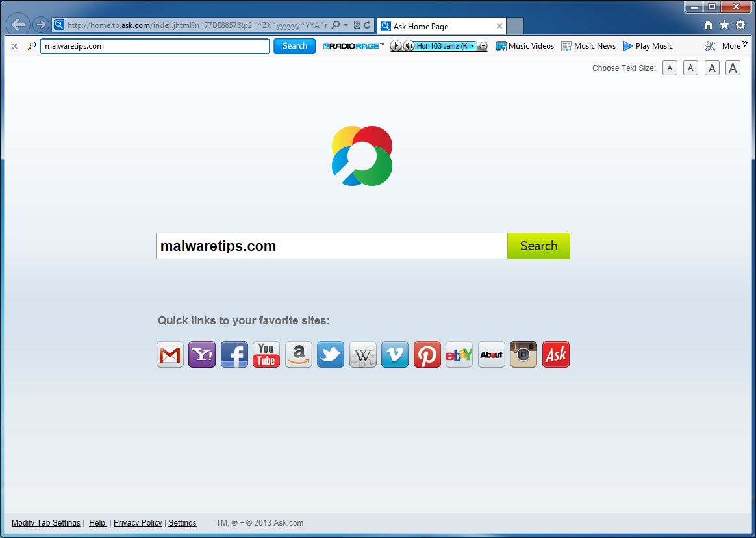Screen dimensions: 756x538
Task: Maximize the browser window
Action: point(712,6)
